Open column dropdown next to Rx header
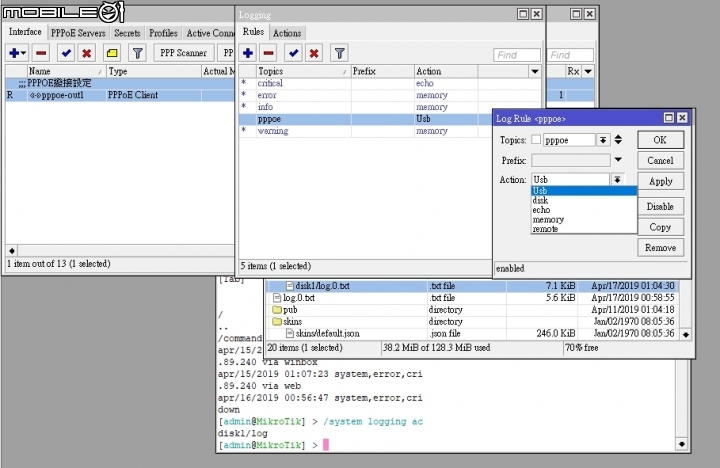Image resolution: width=720 pixels, height=468 pixels. coord(588,72)
